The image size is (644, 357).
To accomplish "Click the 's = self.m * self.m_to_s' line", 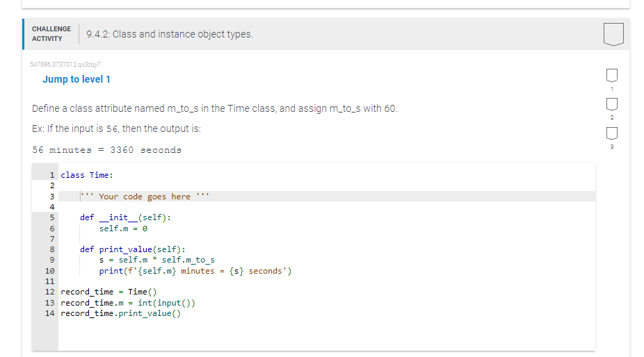I will tap(157, 260).
